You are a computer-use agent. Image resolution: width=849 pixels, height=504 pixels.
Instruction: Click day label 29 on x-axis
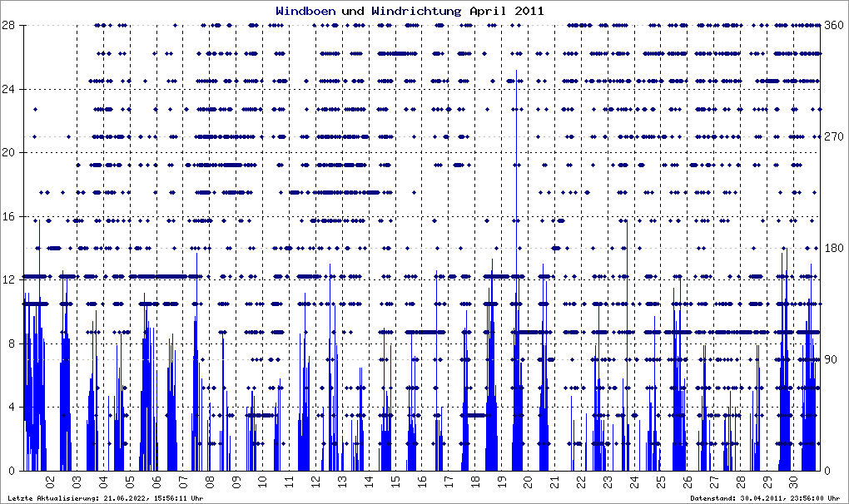click(x=767, y=482)
